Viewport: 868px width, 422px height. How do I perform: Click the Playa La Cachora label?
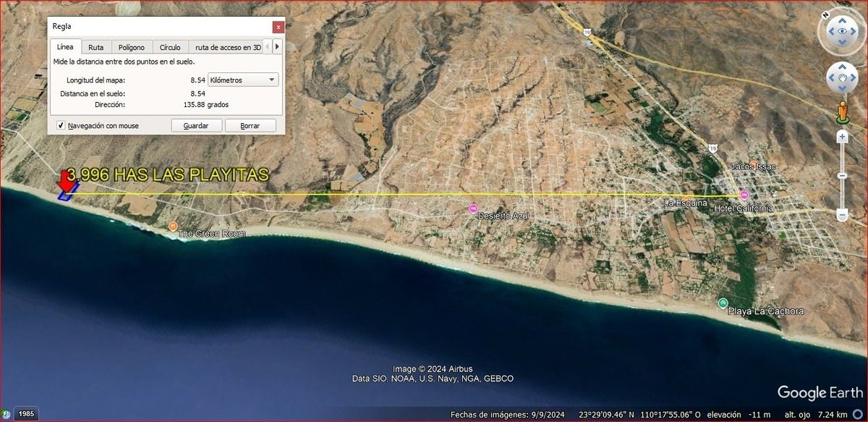766,311
